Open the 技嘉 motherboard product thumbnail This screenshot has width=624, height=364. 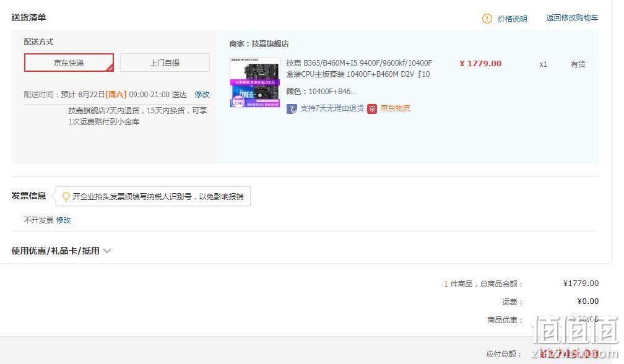pos(254,82)
